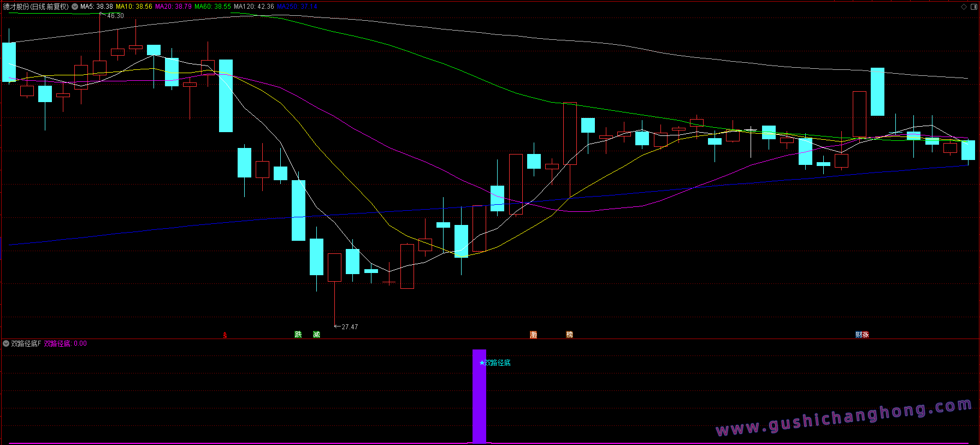Open the orange 激 event marker

click(533, 335)
